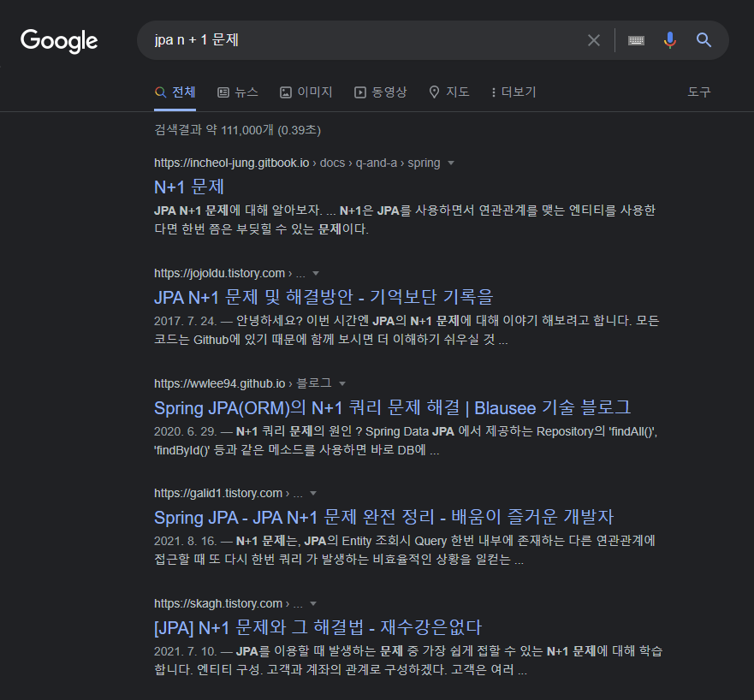This screenshot has width=754, height=700.
Task: Open the 도구 search tools
Action: tap(698, 92)
